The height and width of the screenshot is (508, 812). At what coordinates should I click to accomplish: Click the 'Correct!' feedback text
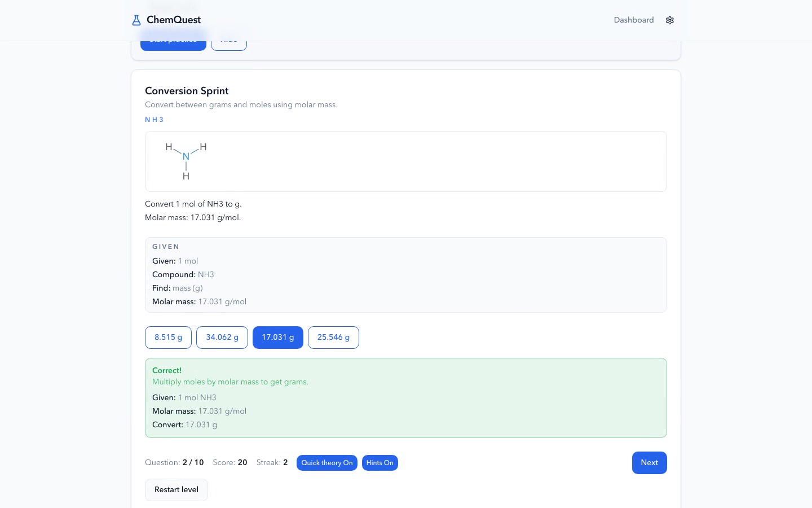click(167, 371)
